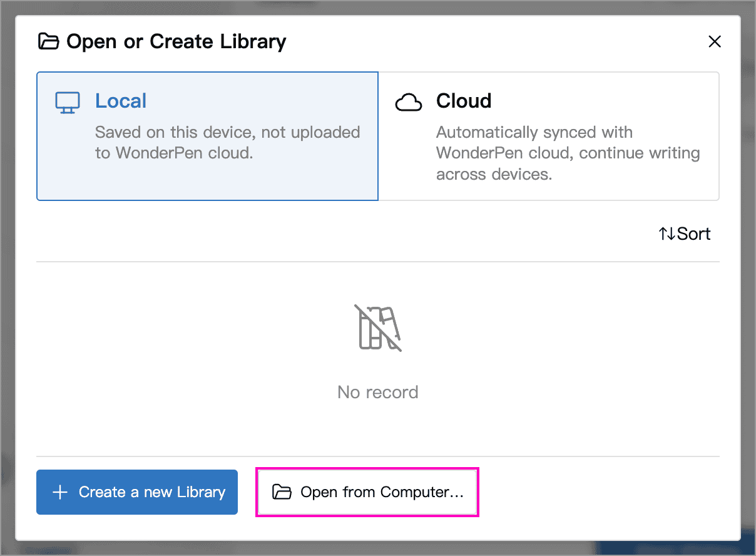Click the "Saved on this device" description
The image size is (756, 556).
(228, 143)
